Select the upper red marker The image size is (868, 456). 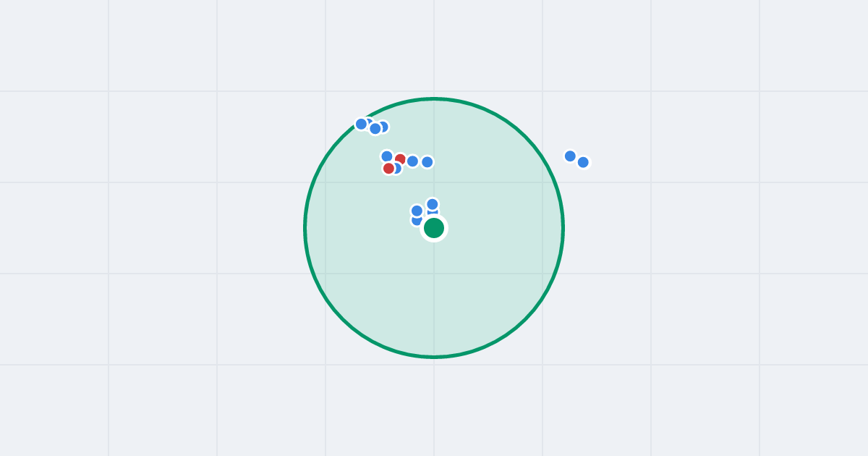(x=400, y=159)
